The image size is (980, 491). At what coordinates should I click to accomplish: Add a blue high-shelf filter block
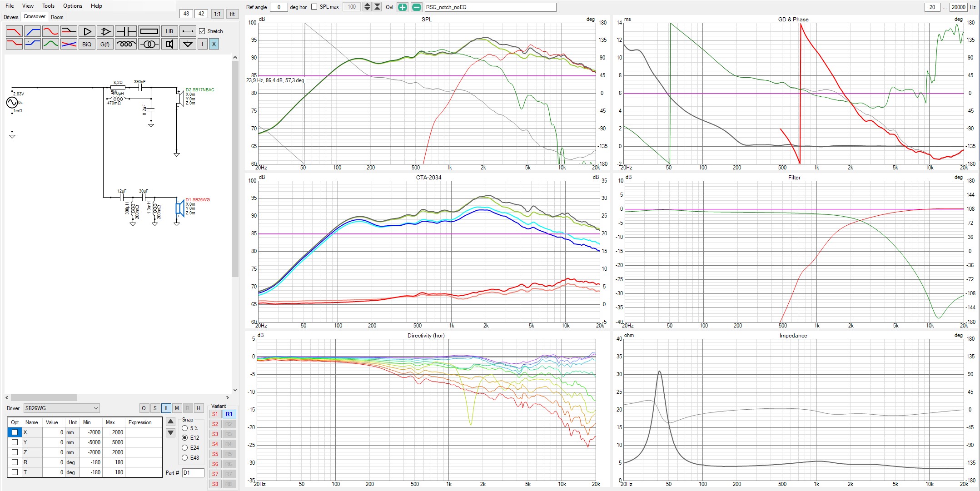tap(32, 44)
